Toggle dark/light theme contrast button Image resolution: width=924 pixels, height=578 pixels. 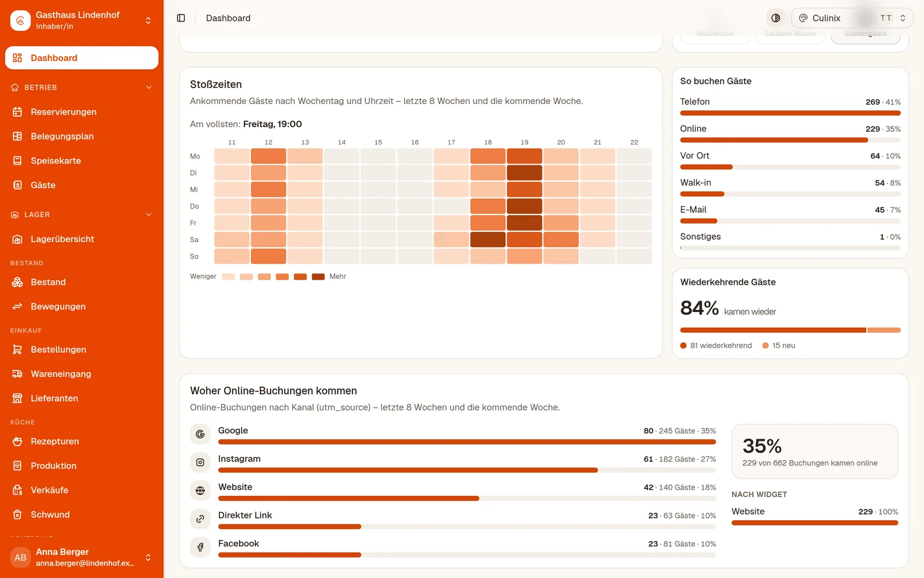(x=776, y=18)
